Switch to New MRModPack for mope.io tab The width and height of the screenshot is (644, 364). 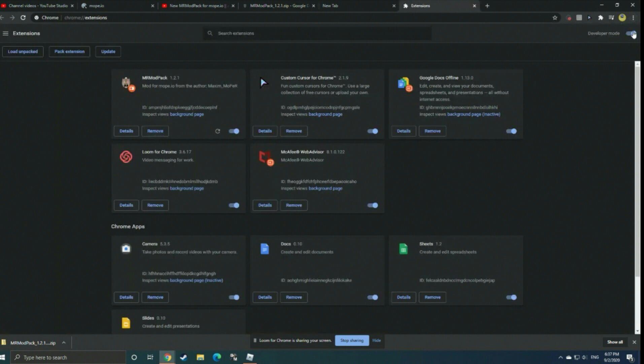(198, 6)
